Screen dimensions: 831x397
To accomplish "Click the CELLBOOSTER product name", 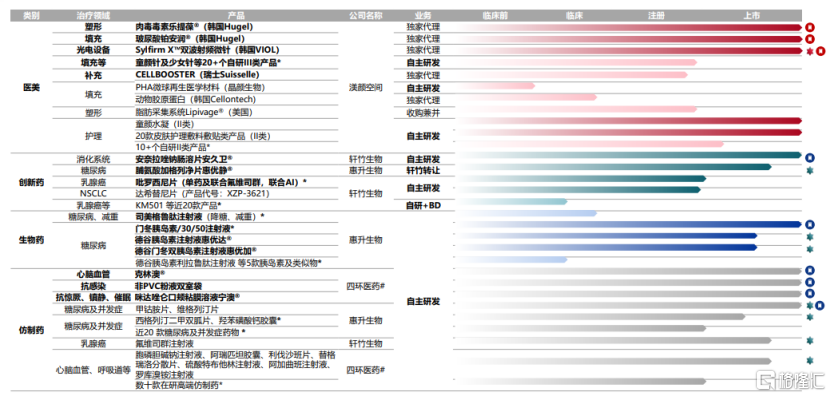I will tap(165, 75).
